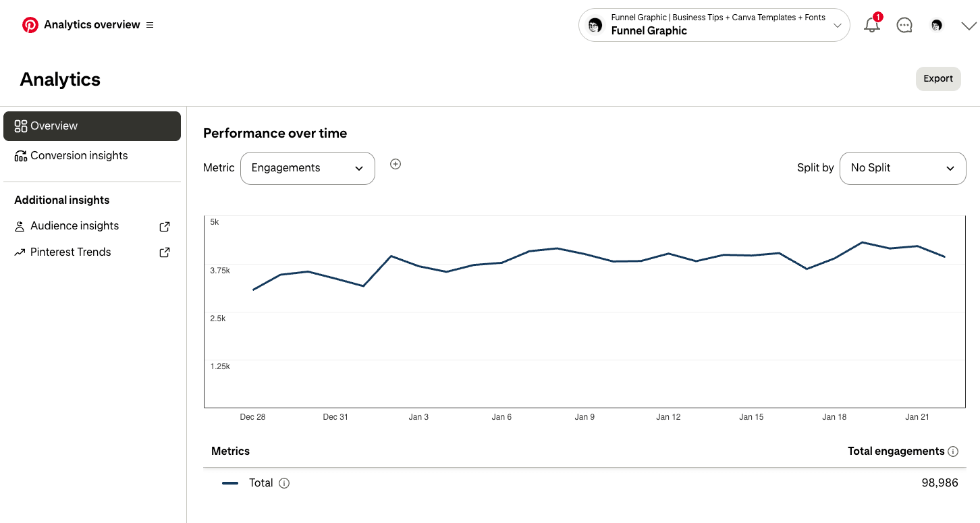Image resolution: width=980 pixels, height=523 pixels.
Task: Click the Audience insights person icon
Action: click(x=20, y=225)
